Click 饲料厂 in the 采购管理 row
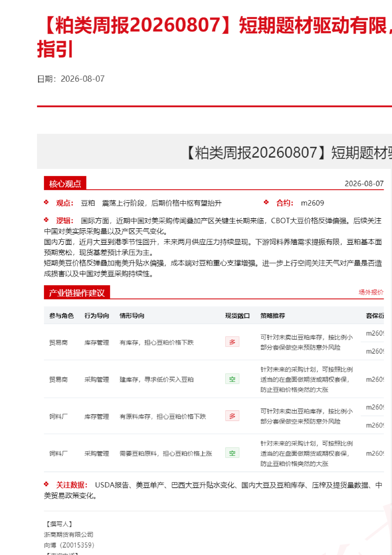This screenshot has height=555, width=392. pyautogui.click(x=58, y=454)
